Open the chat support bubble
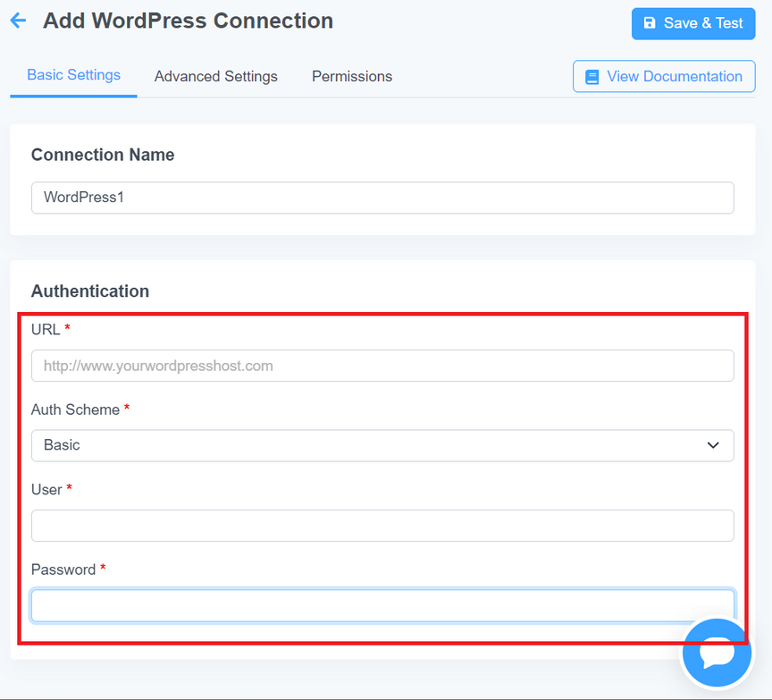 tap(717, 653)
